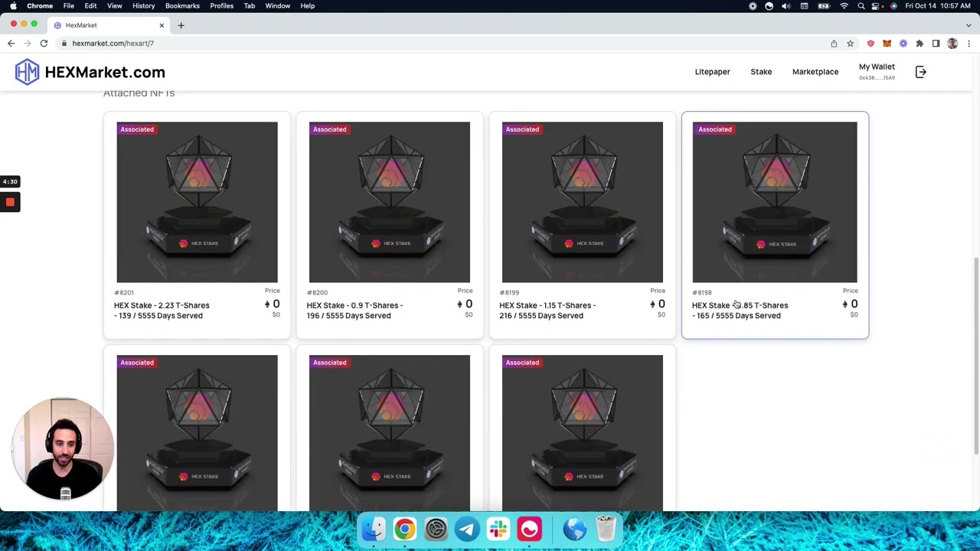
Task: Open My Wallet
Action: 877,71
